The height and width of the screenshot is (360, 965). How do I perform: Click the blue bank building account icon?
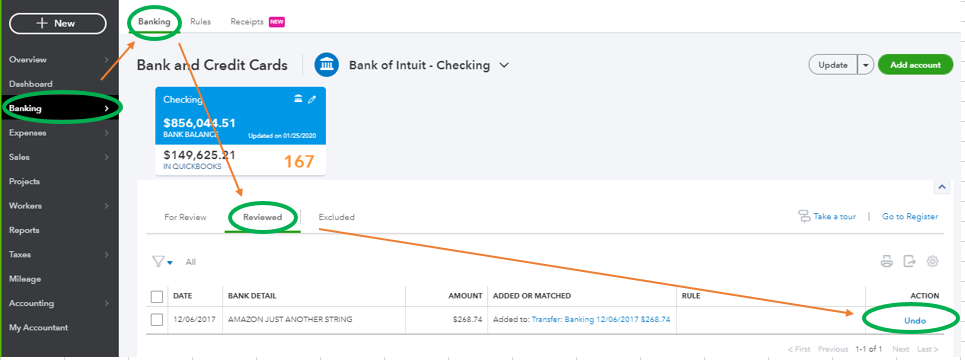[327, 65]
